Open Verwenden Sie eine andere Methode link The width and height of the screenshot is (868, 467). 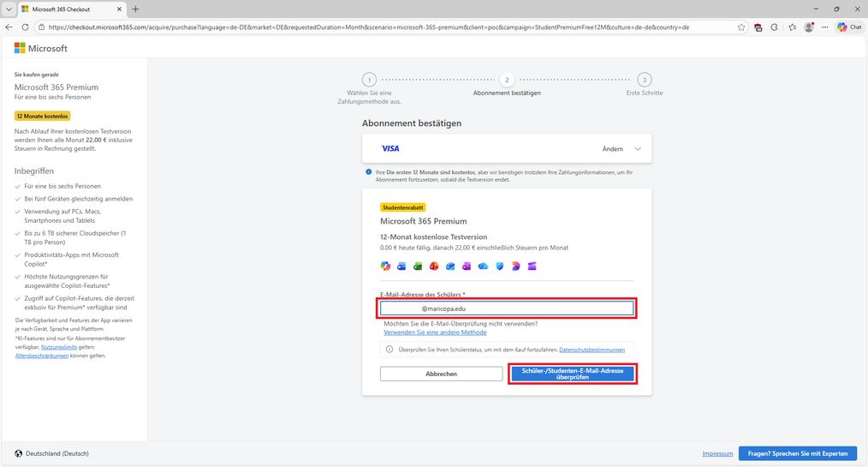click(435, 332)
